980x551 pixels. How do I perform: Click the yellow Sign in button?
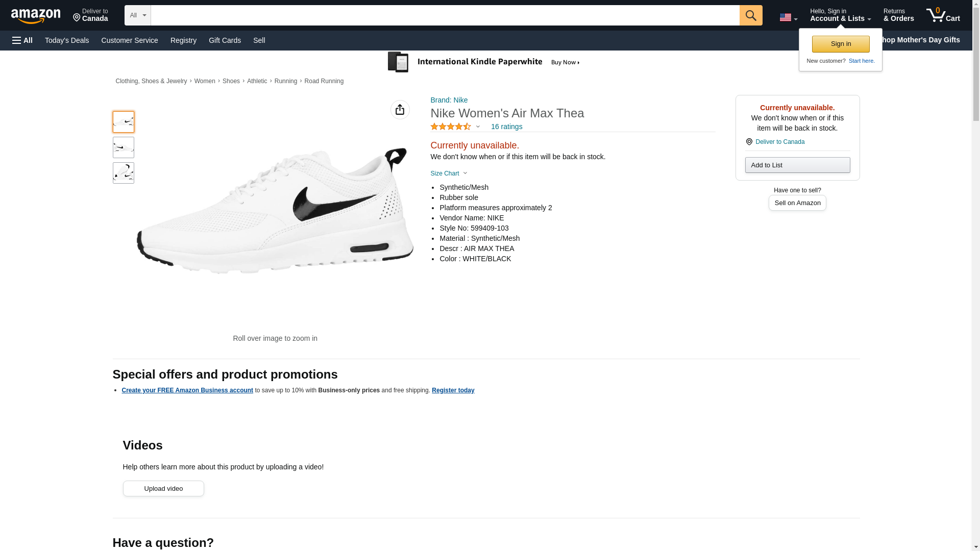(x=840, y=44)
